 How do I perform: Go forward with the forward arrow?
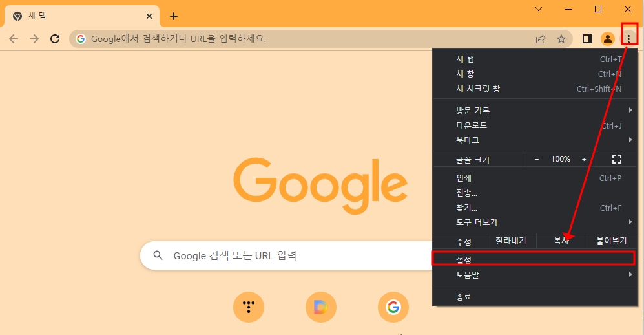coord(34,39)
